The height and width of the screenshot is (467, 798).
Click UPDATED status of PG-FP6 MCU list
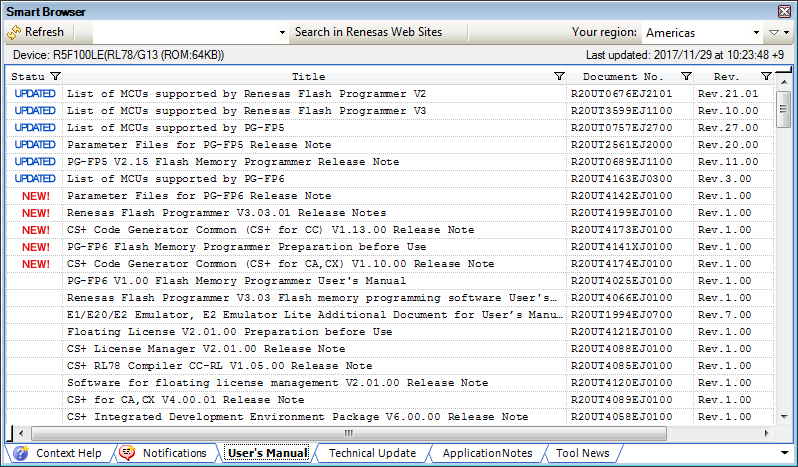coord(35,179)
